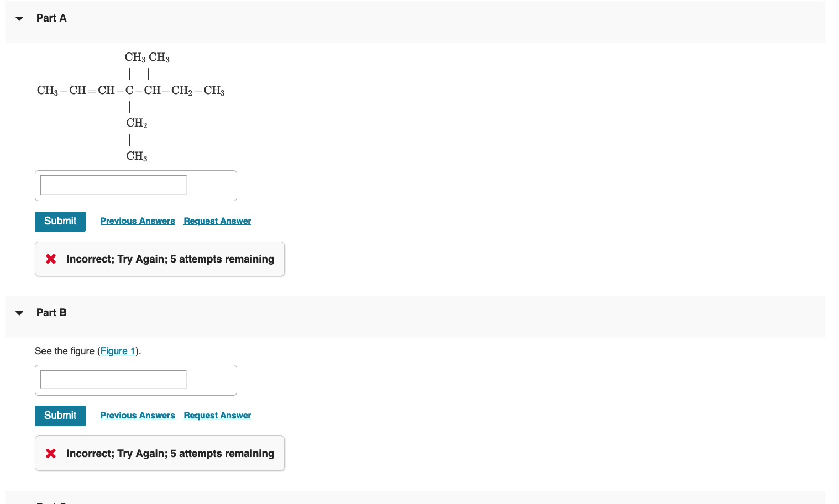Select the Part B section header
This screenshot has width=839, height=504.
coord(51,313)
